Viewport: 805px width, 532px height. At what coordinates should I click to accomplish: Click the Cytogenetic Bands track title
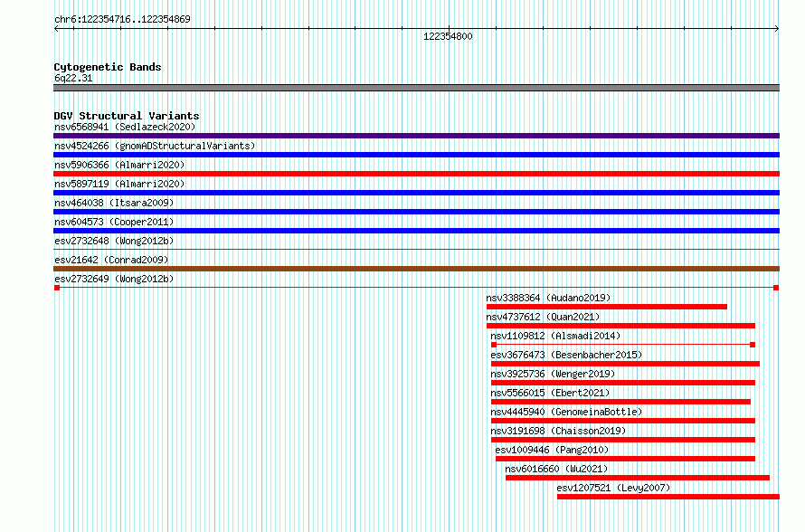108,67
